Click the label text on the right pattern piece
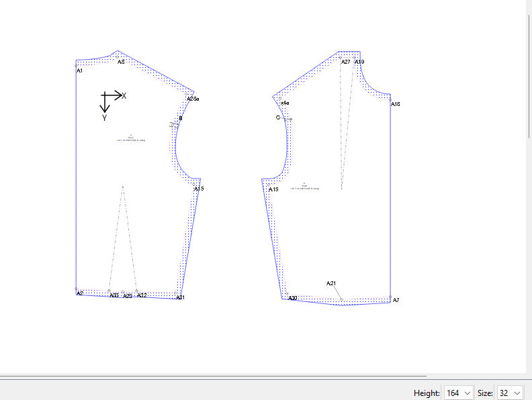Viewport: 532px width, 400px height. coord(304,187)
